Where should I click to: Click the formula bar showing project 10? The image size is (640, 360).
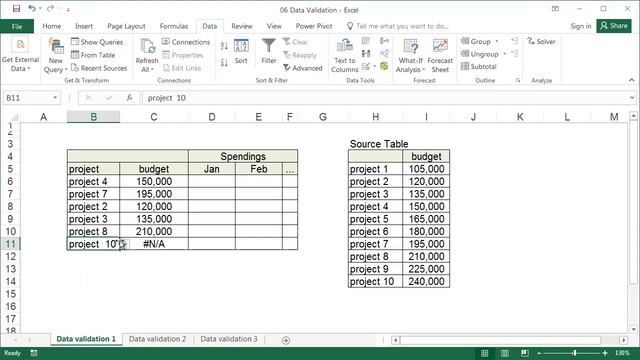(384, 98)
